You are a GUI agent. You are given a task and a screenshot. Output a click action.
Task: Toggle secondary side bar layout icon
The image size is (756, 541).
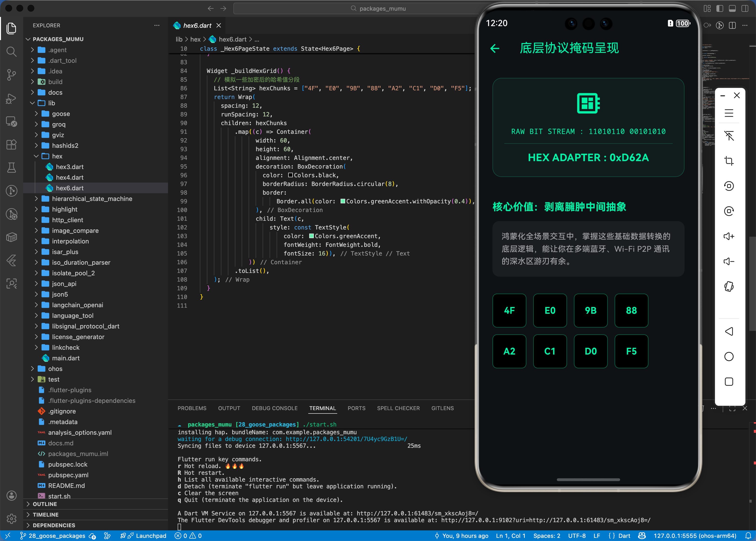click(x=745, y=8)
